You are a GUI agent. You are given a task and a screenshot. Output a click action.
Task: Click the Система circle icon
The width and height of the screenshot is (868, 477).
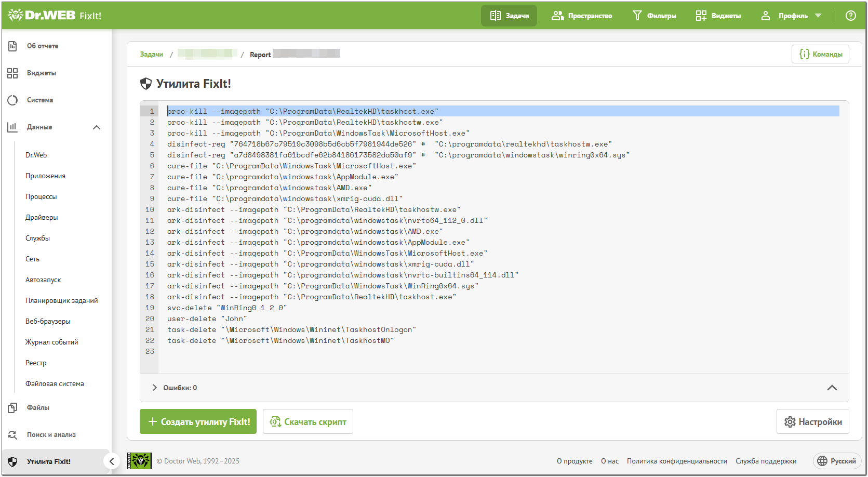click(x=12, y=100)
